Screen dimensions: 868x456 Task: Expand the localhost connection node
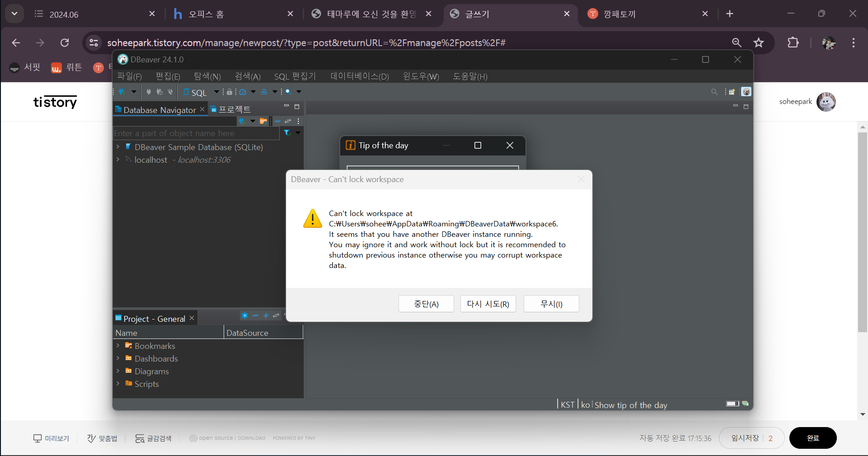(118, 160)
